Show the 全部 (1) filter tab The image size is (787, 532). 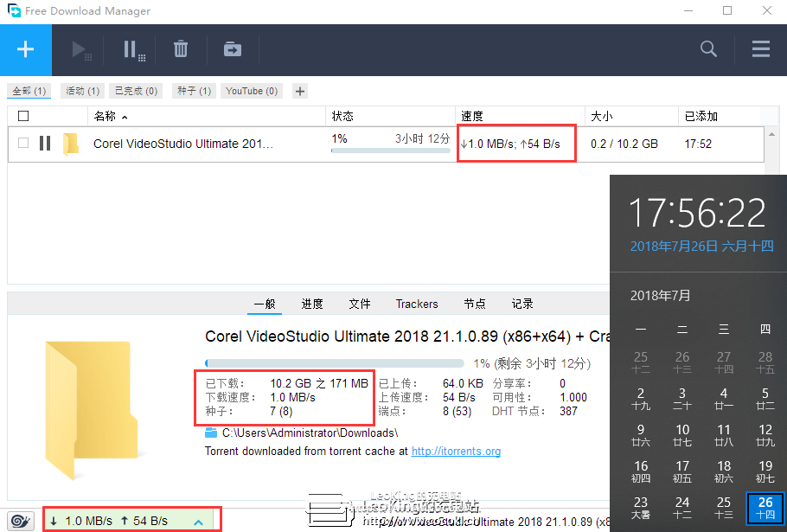click(29, 91)
